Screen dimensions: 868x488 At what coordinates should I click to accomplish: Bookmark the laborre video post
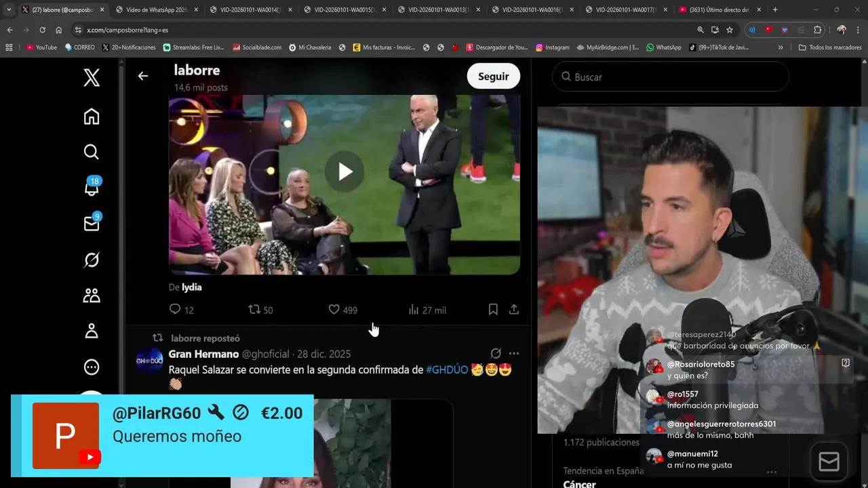click(493, 309)
